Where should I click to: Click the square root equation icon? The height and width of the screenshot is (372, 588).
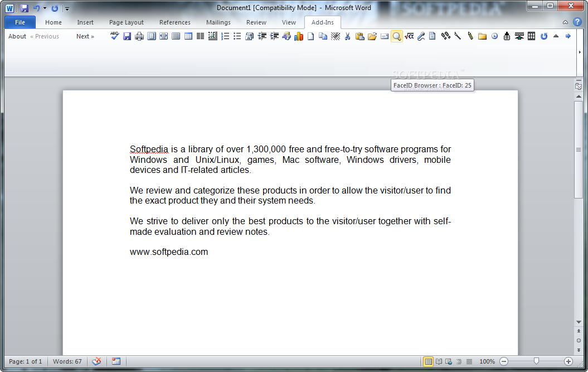coord(409,36)
